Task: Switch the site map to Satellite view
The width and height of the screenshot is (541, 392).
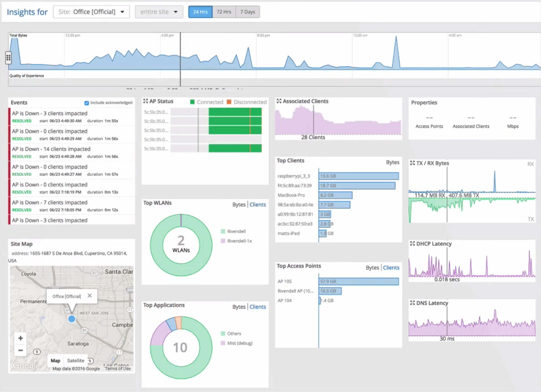Action: pyautogui.click(x=76, y=361)
